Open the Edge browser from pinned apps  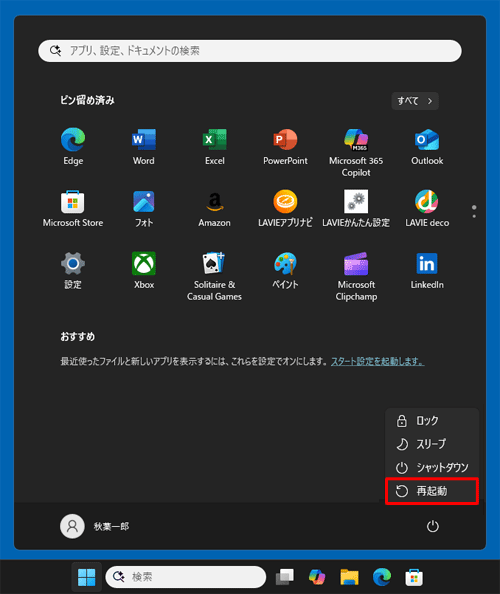[73, 146]
